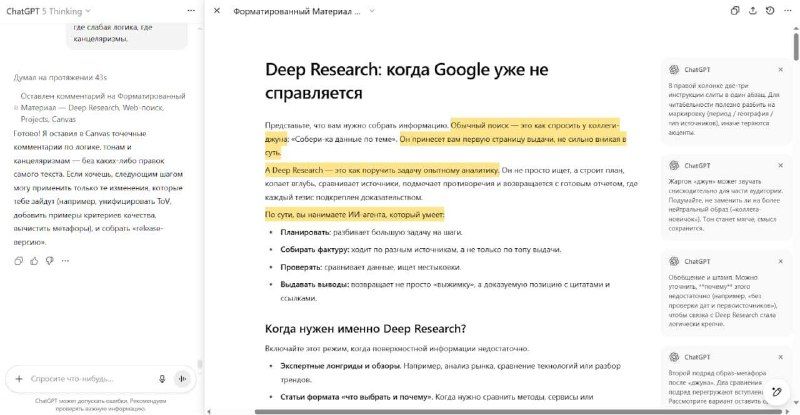Image resolution: width=800 pixels, height=415 pixels.
Task: Expand the canvas document title dropdown arrow
Action: tap(372, 11)
